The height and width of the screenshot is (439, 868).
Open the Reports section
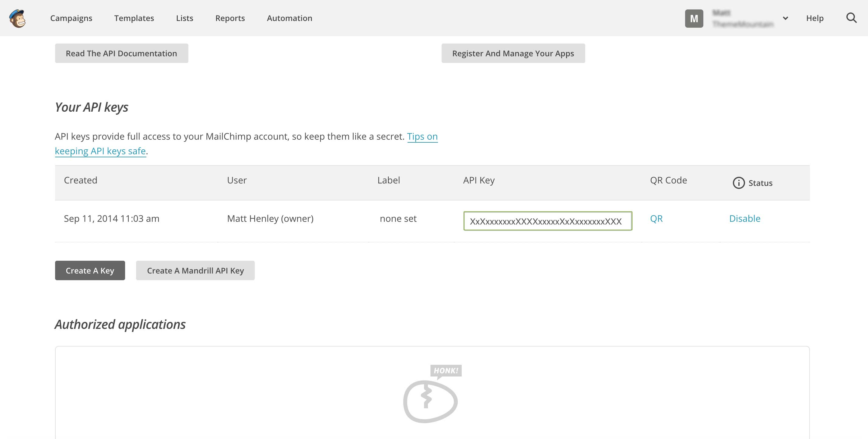[x=230, y=18]
